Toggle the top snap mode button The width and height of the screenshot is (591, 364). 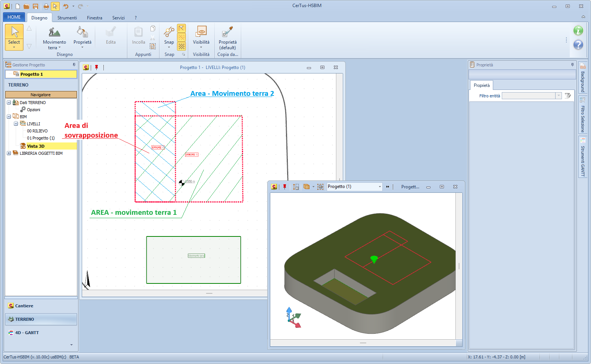181,28
